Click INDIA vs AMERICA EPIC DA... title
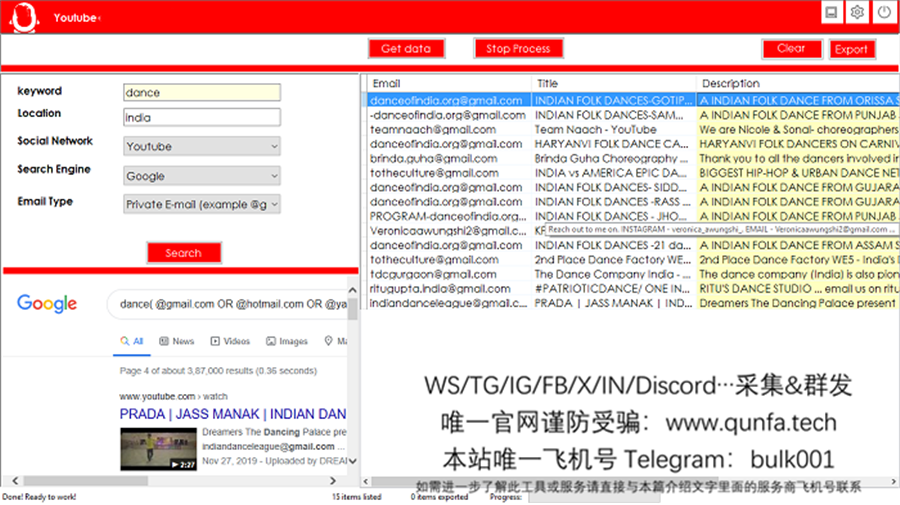The width and height of the screenshot is (900, 505). [614, 173]
